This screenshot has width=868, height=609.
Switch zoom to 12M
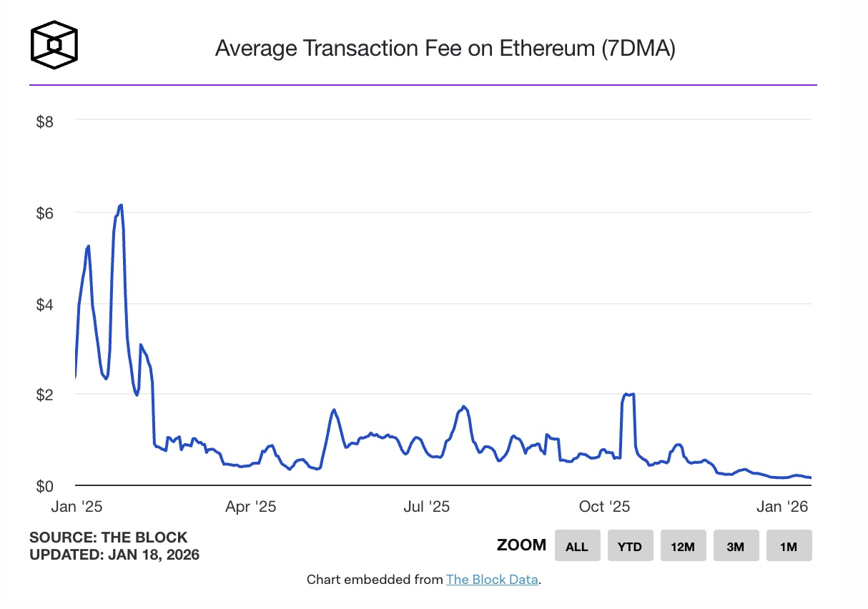[x=683, y=546]
